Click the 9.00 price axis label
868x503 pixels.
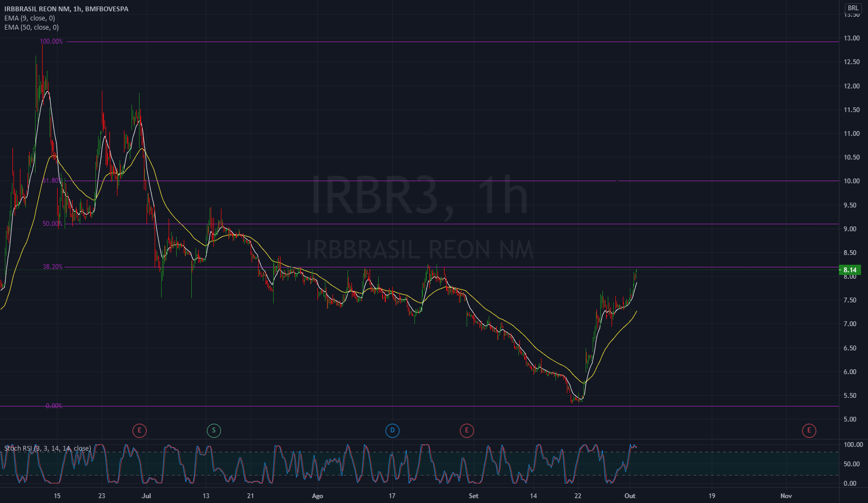[x=850, y=229]
